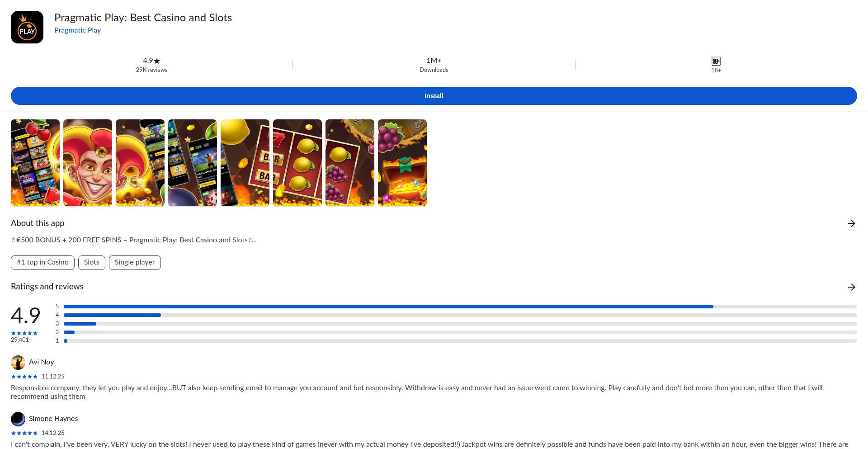Click the Pragmatic Play app icon
This screenshot has width=868, height=449.
[x=27, y=27]
